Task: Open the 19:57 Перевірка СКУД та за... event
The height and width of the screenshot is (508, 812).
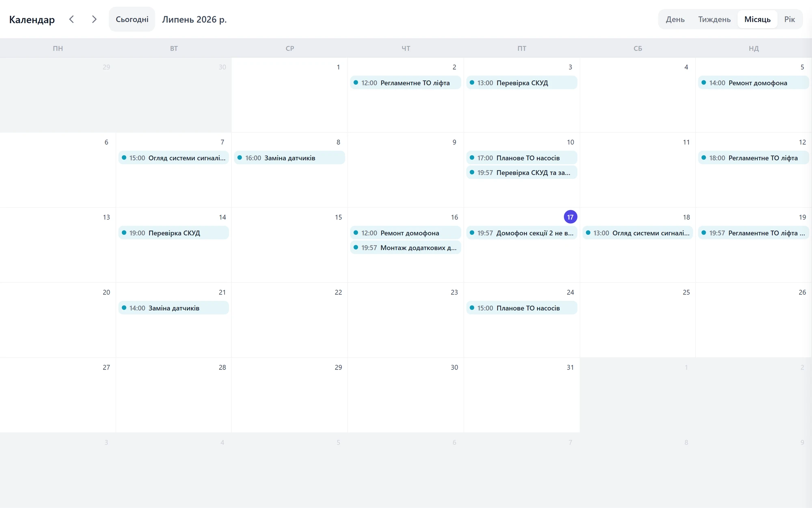Action: [x=522, y=172]
